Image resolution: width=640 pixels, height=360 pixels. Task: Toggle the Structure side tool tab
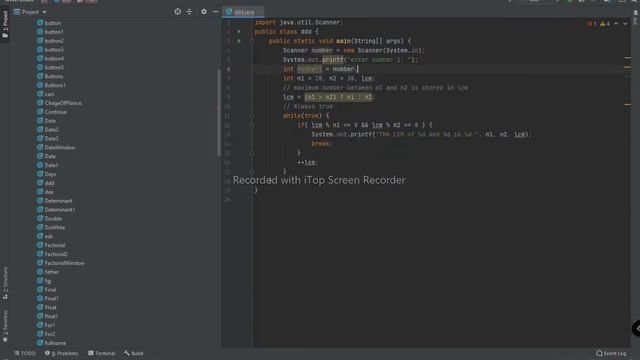tap(5, 283)
